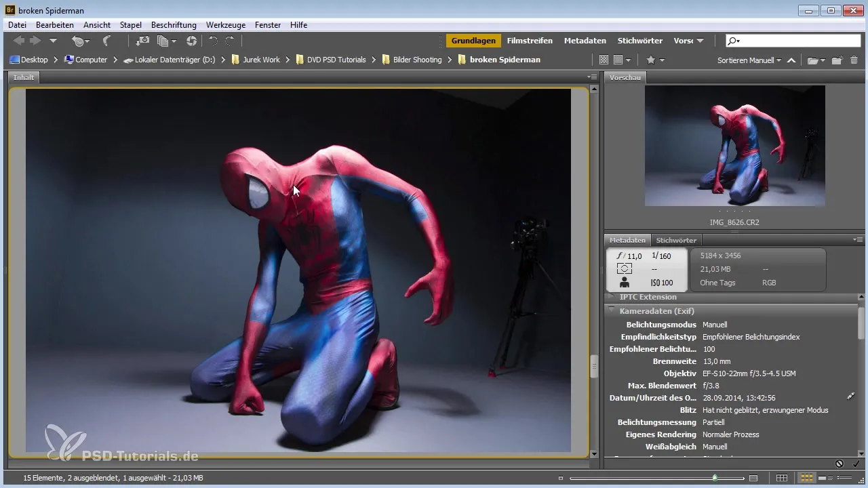
Task: Open the Inhalt panel options menu
Action: click(591, 77)
